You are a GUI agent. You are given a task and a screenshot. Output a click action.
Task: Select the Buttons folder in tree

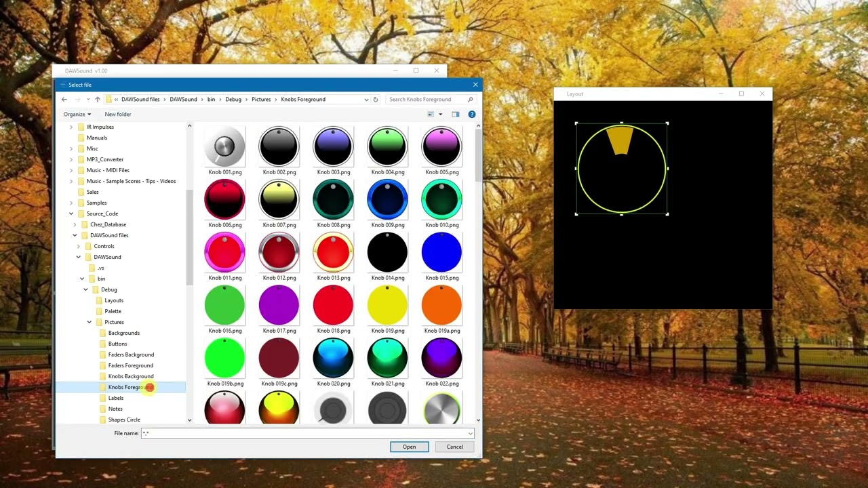(x=117, y=344)
